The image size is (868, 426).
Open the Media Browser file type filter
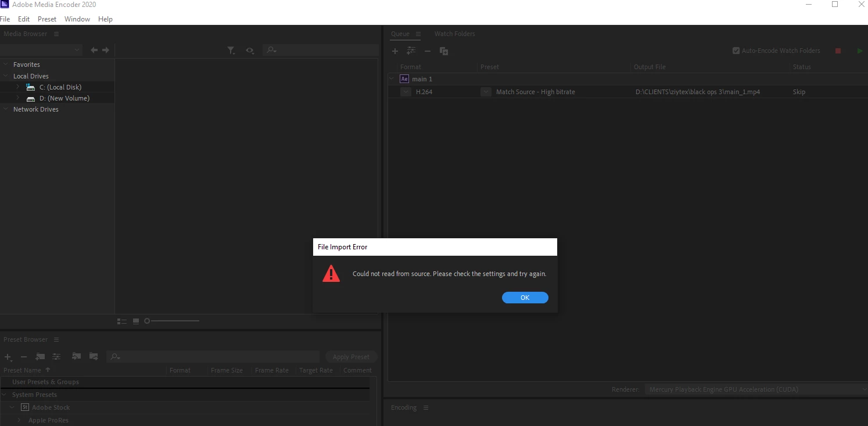(231, 51)
